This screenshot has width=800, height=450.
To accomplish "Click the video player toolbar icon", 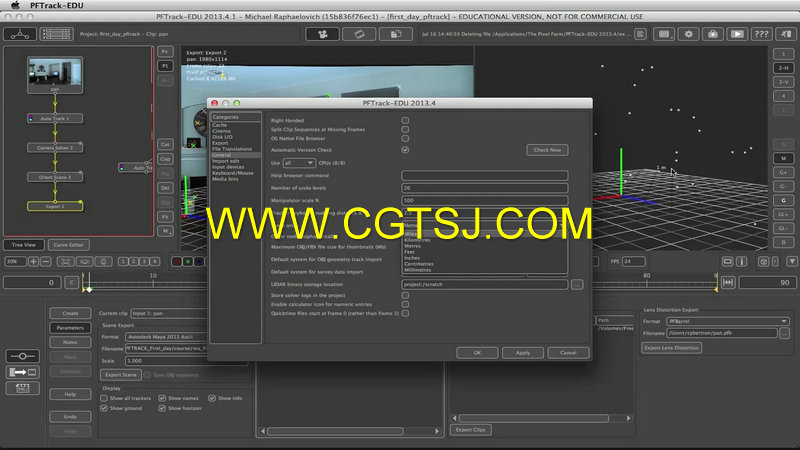I will coord(737,34).
